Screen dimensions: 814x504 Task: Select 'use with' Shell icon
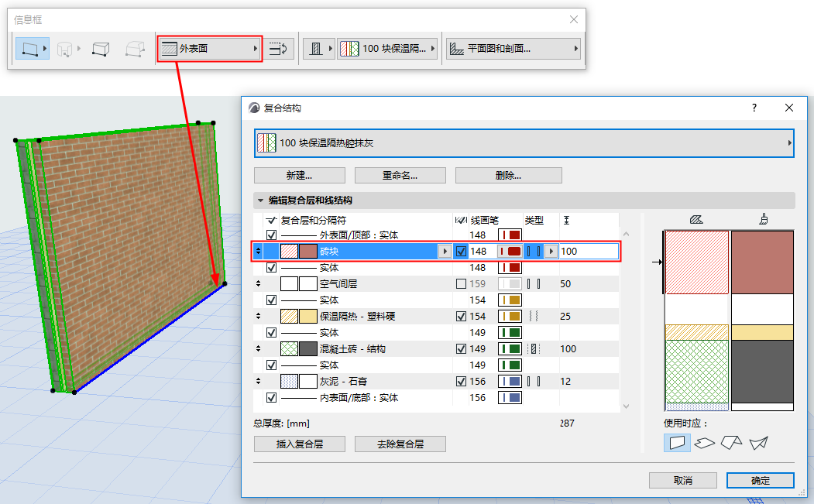[x=758, y=443]
